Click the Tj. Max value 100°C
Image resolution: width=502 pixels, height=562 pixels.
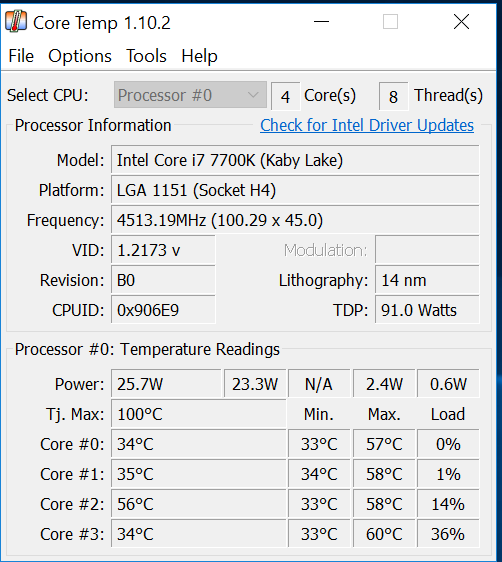tap(199, 414)
